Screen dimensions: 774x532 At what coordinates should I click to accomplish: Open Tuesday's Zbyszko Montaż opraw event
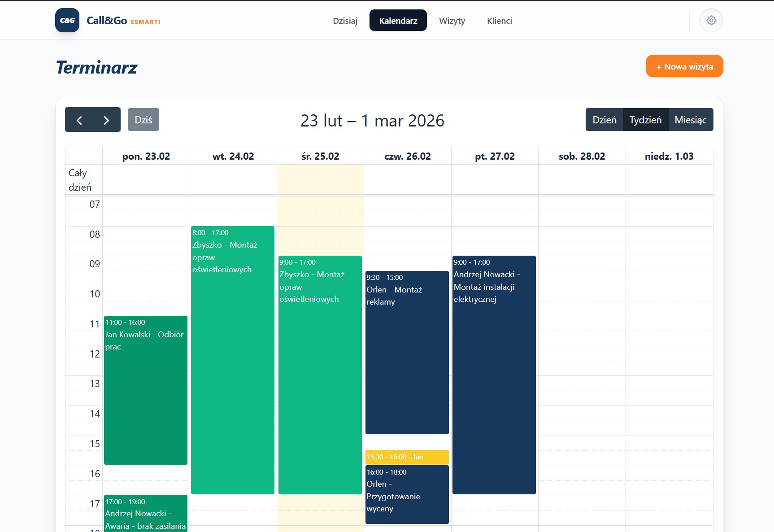232,359
